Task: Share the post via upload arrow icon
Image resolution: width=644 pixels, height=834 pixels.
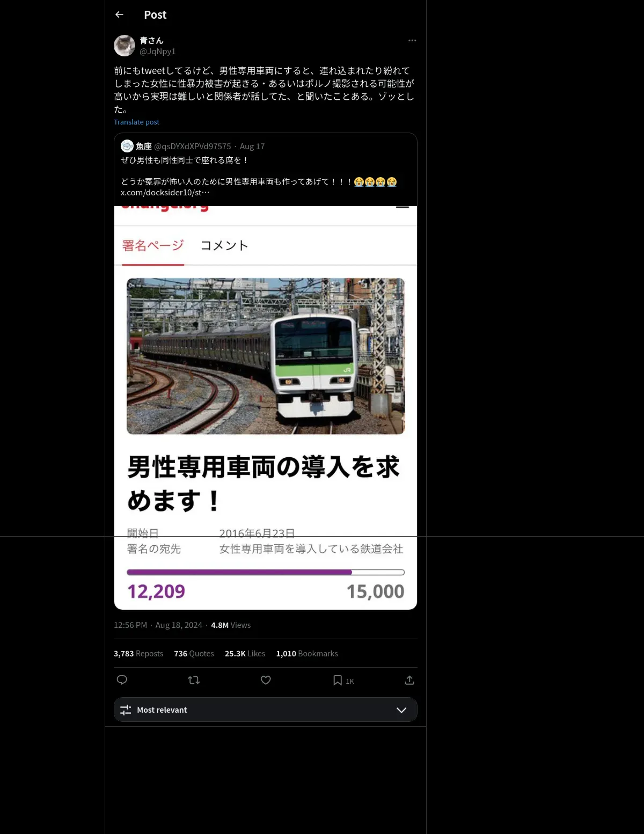Action: [409, 680]
